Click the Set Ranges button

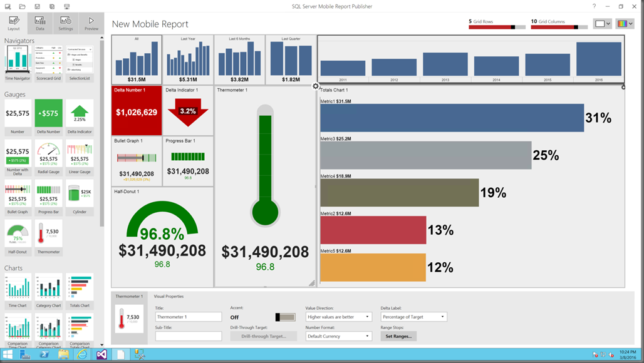coord(398,336)
